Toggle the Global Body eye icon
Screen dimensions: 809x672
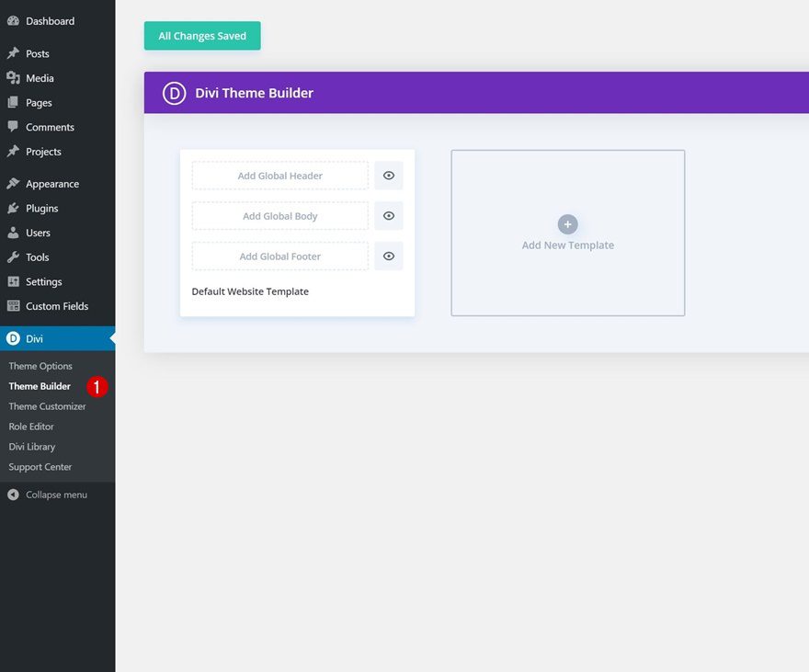pyautogui.click(x=388, y=215)
